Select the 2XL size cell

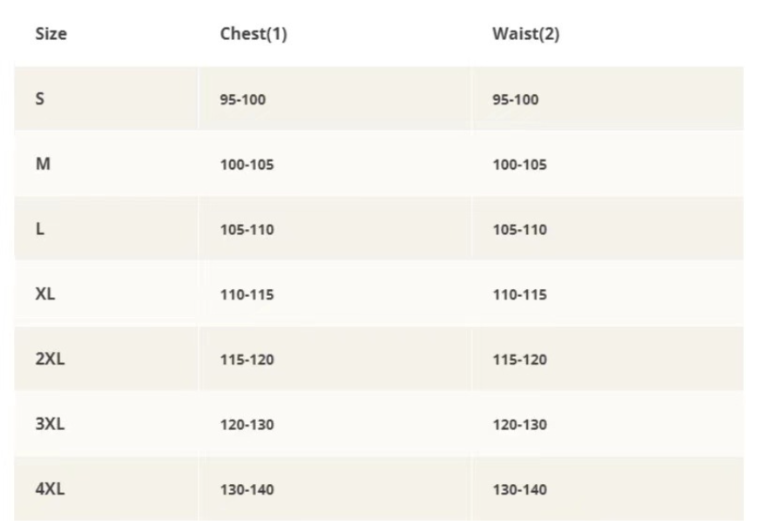tap(50, 359)
